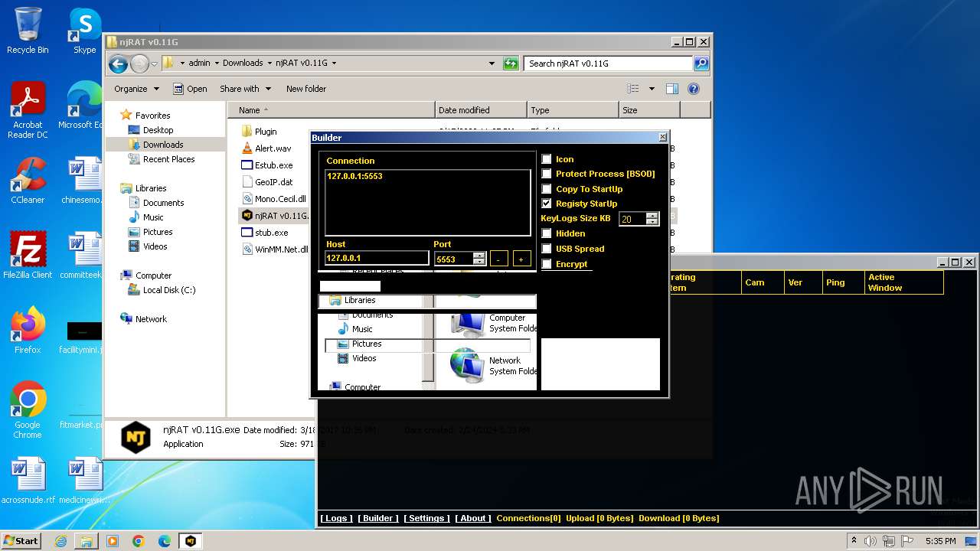Viewport: 980px width, 551px height.
Task: Close the Builder dialog
Action: (x=662, y=138)
